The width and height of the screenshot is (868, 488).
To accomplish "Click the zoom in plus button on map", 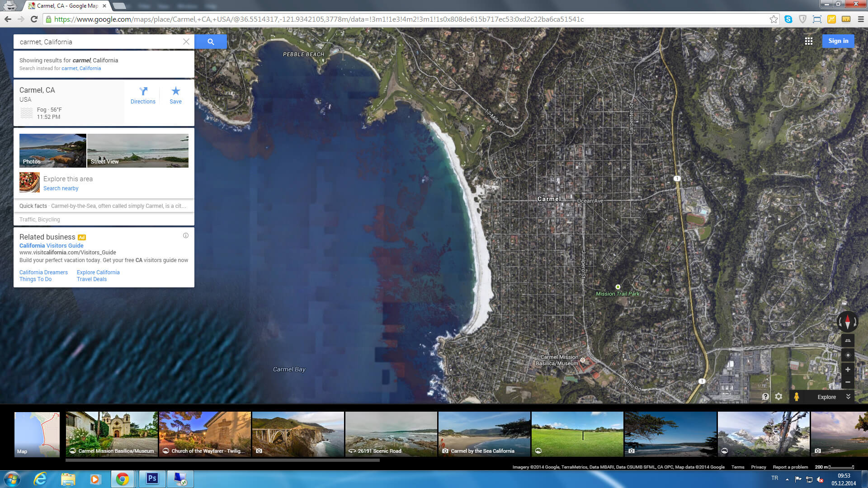I will (x=848, y=369).
